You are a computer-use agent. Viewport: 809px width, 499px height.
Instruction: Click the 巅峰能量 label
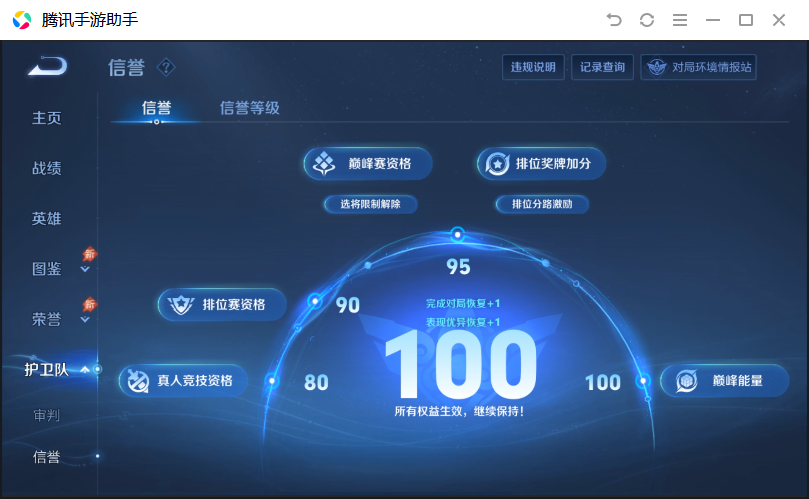737,381
